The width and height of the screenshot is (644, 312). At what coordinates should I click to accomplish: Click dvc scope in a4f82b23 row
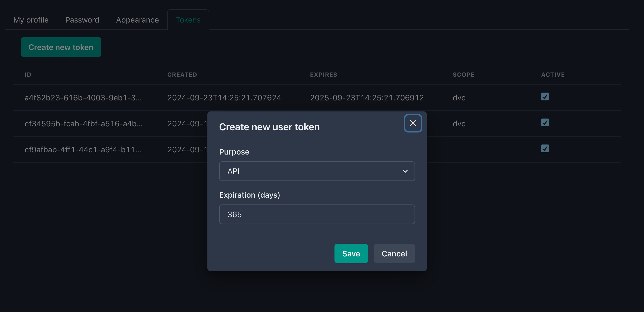(459, 97)
